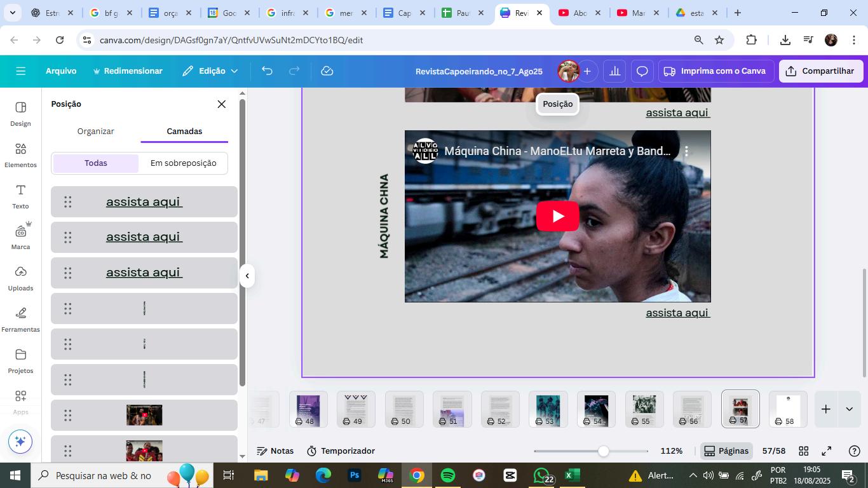The width and height of the screenshot is (868, 488).
Task: Click assista aqui link below Máquina China video
Action: (x=677, y=313)
